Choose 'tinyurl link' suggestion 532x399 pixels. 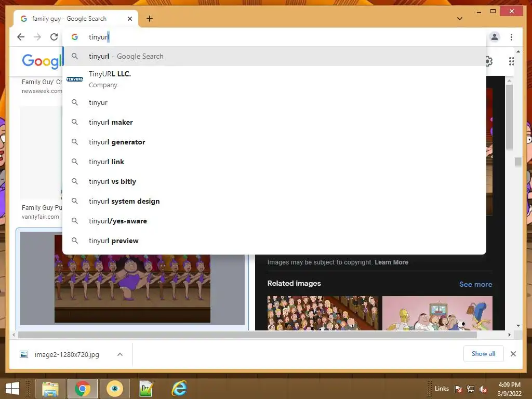274,162
